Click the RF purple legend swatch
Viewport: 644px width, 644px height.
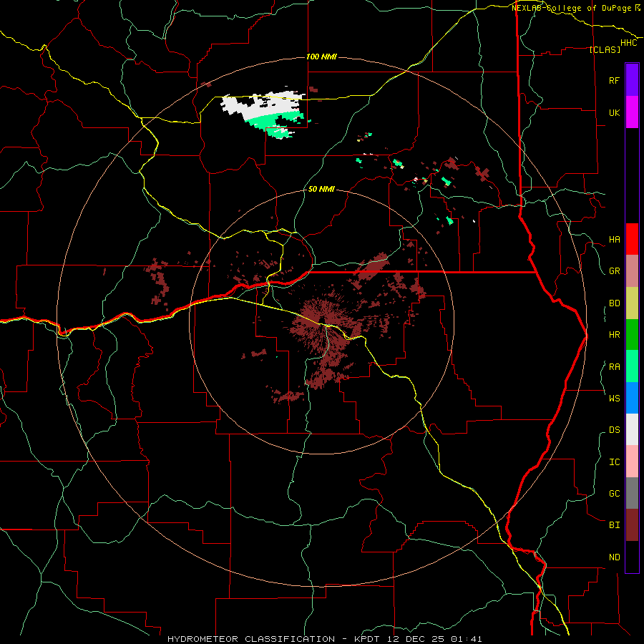632,80
